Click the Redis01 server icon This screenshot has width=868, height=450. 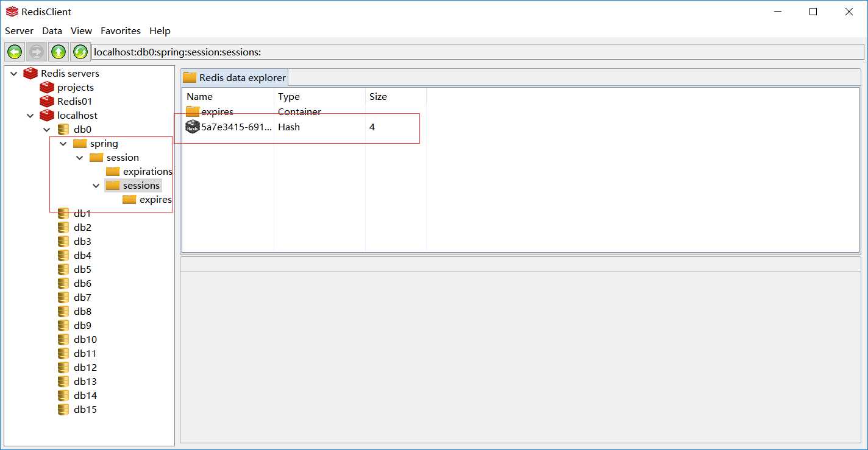pyautogui.click(x=47, y=101)
